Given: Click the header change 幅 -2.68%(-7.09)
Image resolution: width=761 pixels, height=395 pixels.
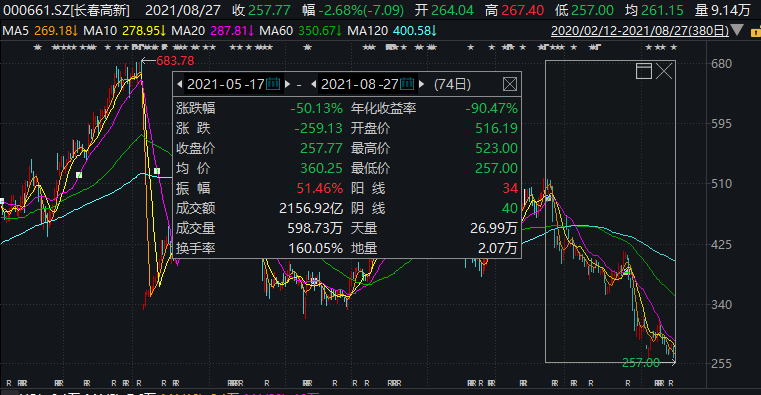Looking at the screenshot, I should 353,10.
